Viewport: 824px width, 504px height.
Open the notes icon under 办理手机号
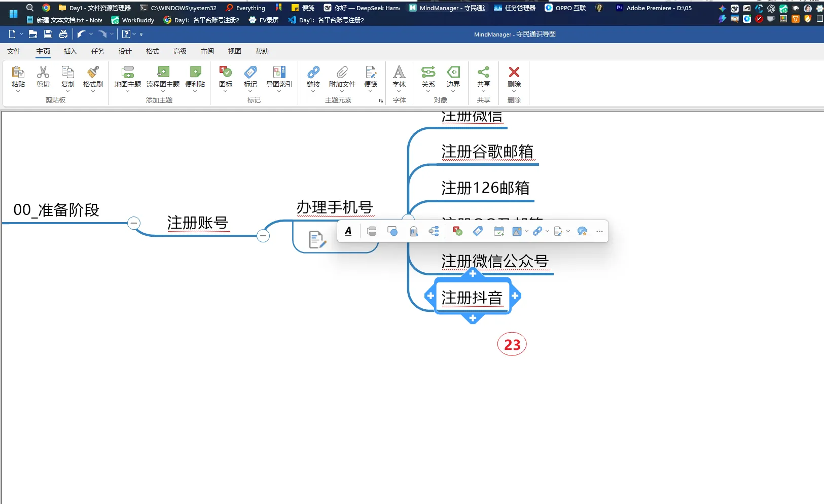(317, 239)
